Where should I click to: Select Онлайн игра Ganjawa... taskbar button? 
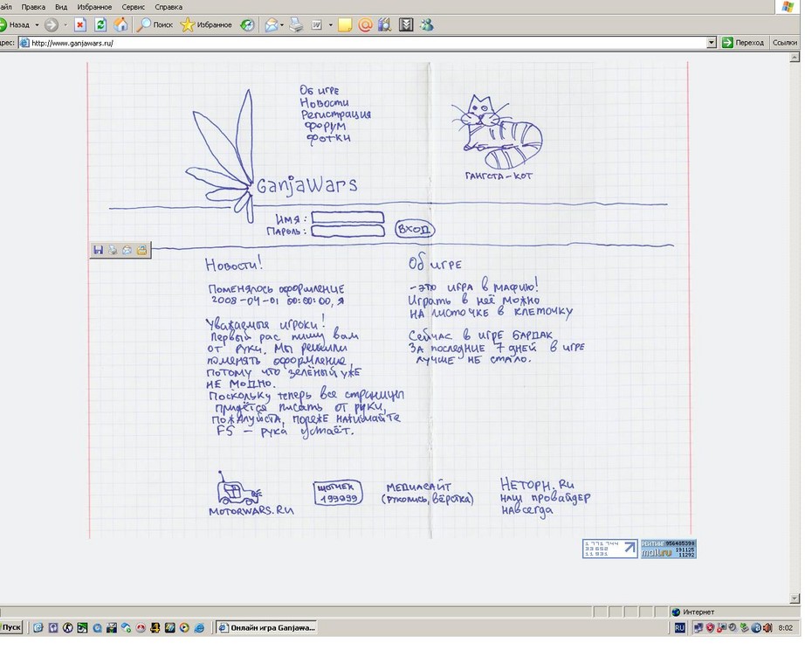pos(267,627)
